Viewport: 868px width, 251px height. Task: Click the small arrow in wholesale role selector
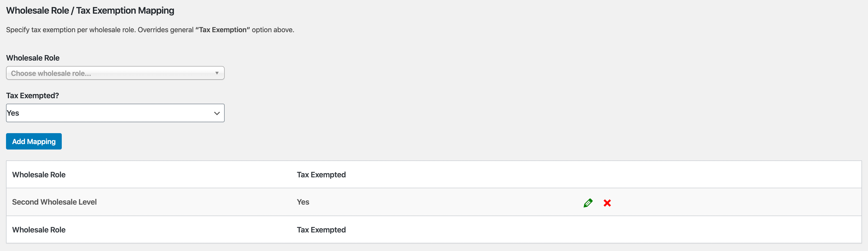tap(217, 73)
